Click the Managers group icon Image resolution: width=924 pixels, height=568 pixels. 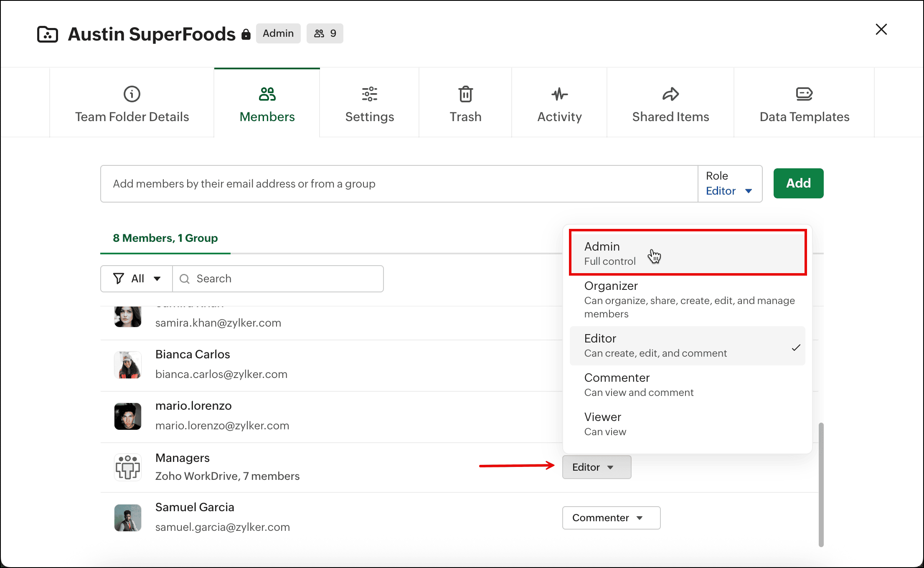click(x=128, y=467)
